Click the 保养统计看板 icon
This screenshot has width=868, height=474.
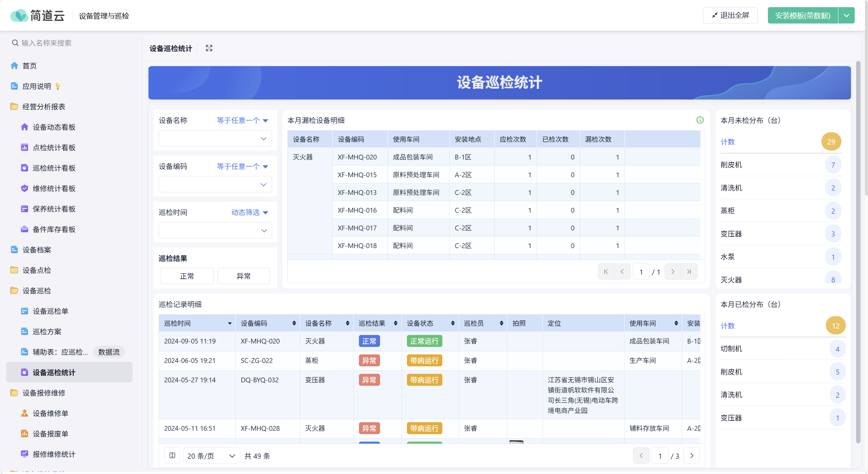[x=25, y=209]
